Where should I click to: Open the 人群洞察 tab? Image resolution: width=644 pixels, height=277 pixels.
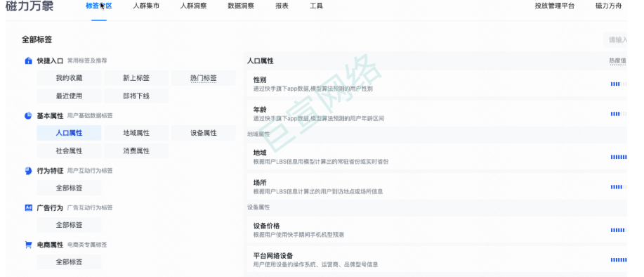click(x=193, y=6)
